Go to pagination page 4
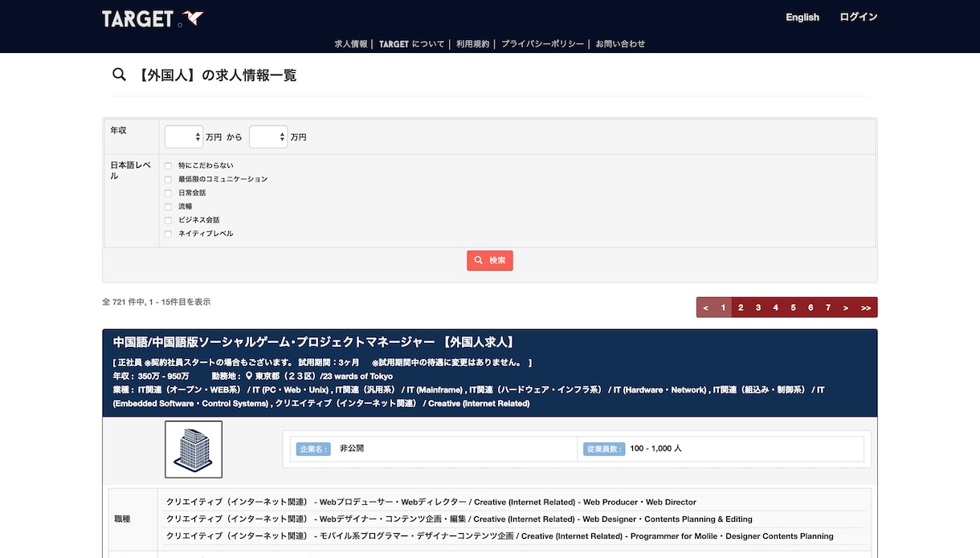Screen dimensions: 980x558 776,308
